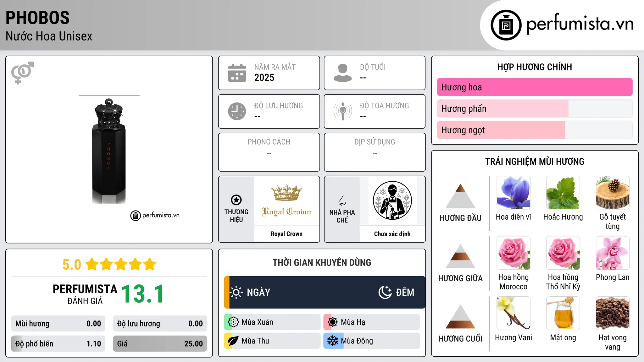Click the Hương Vani vanilla image
644x362 pixels.
pyautogui.click(x=514, y=313)
